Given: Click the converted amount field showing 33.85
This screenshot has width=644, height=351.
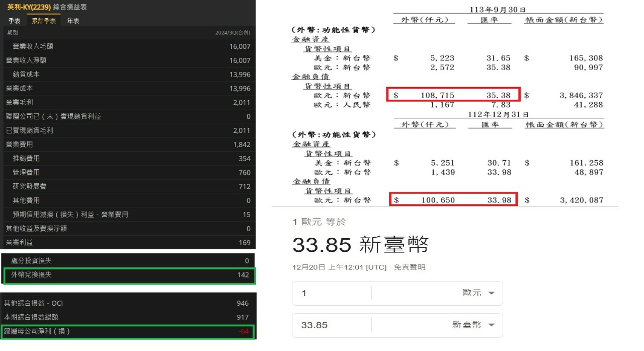Looking at the screenshot, I should point(327,325).
